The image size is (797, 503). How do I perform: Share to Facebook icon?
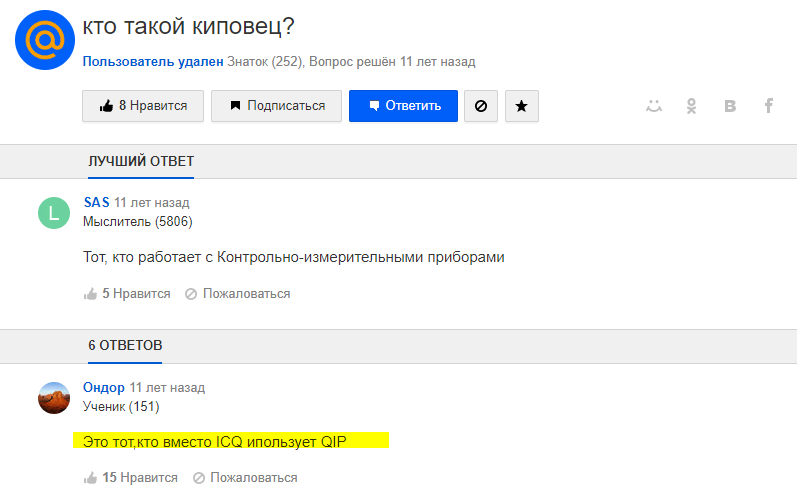click(769, 106)
